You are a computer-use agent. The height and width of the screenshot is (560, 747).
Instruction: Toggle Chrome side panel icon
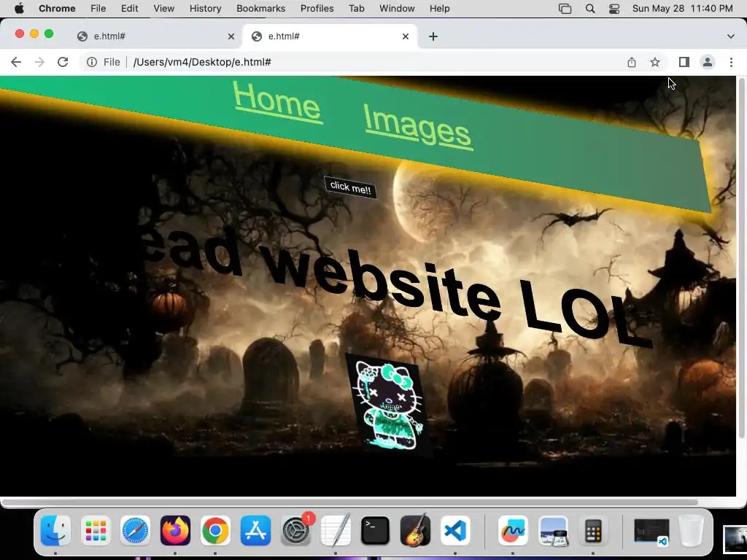(x=684, y=62)
